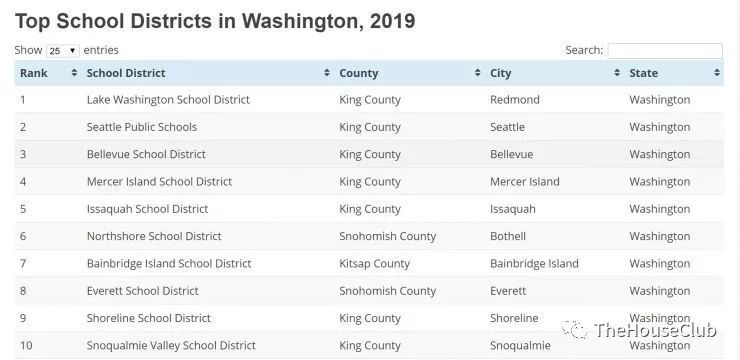Sort by City arrows icon
This screenshot has width=740, height=360.
click(x=617, y=73)
